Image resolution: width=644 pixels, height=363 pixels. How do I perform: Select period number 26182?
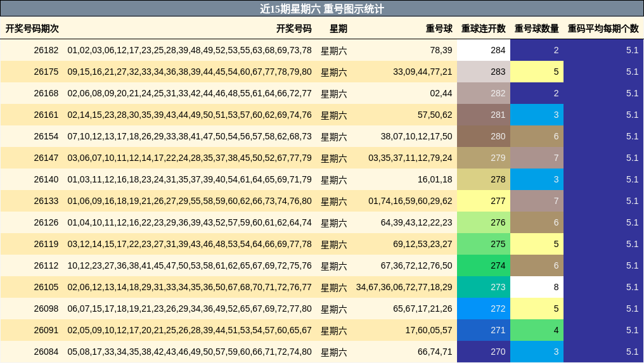point(46,50)
